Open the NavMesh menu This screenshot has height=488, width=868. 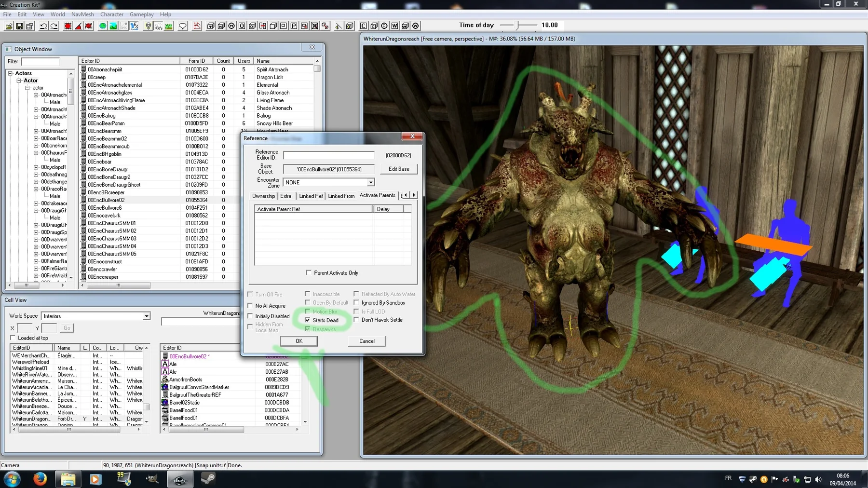[82, 14]
